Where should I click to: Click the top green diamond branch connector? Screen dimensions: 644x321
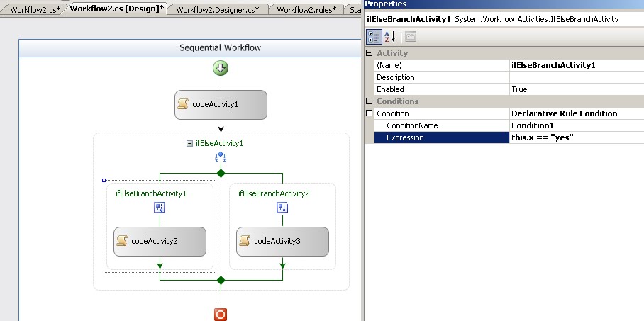tap(221, 173)
